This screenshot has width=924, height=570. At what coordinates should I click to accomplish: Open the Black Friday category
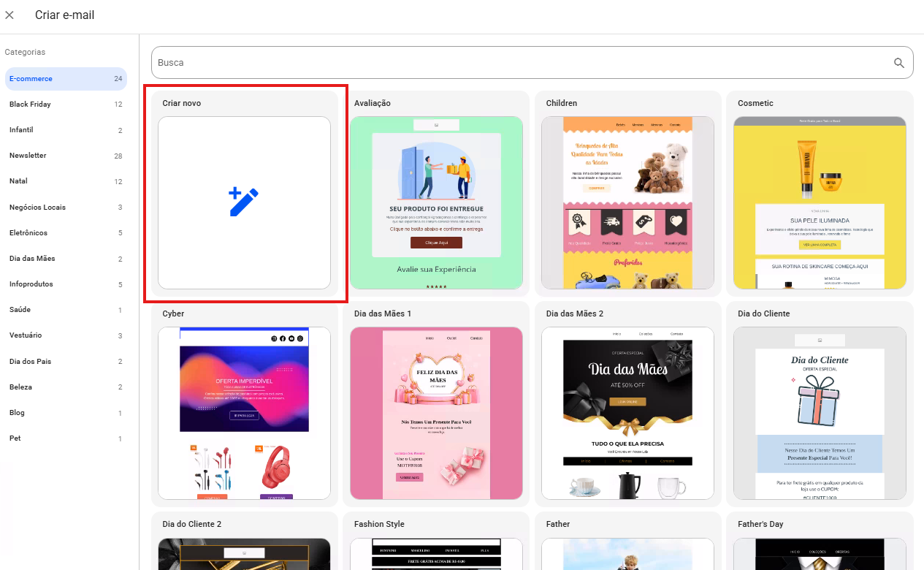click(66, 104)
